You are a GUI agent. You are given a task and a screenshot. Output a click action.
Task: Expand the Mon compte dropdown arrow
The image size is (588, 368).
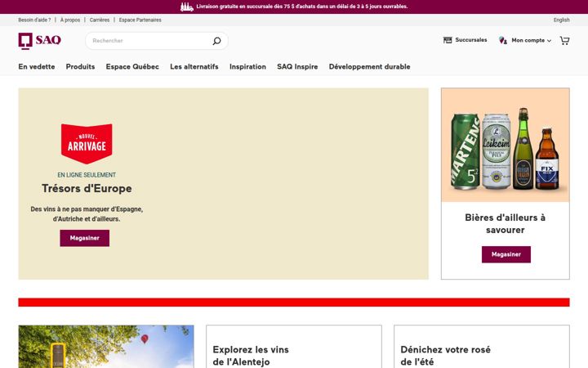coord(549,41)
